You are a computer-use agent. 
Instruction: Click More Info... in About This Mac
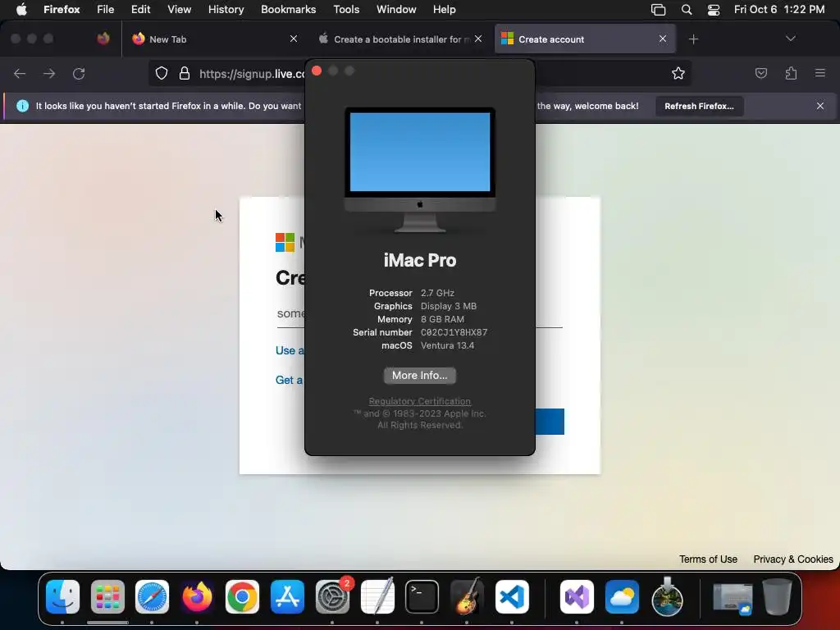coord(419,376)
